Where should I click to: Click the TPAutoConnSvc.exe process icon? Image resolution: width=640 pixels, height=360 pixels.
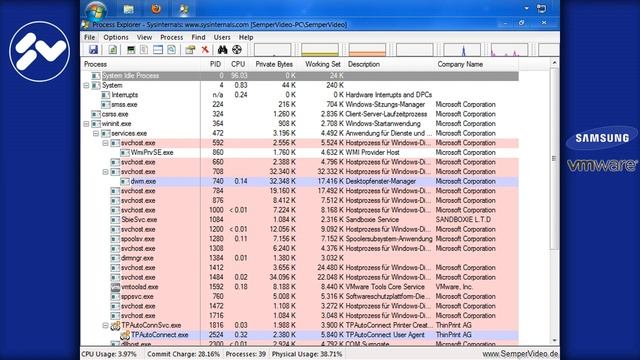[116, 325]
